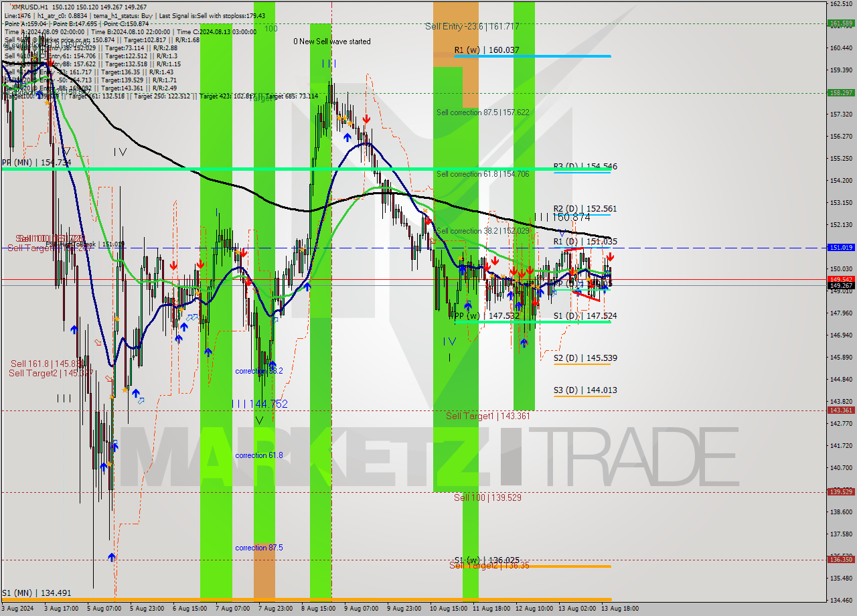Viewport: 857px width, 616px height.
Task: Click the red 136.350 price axis tag
Action: click(x=841, y=559)
